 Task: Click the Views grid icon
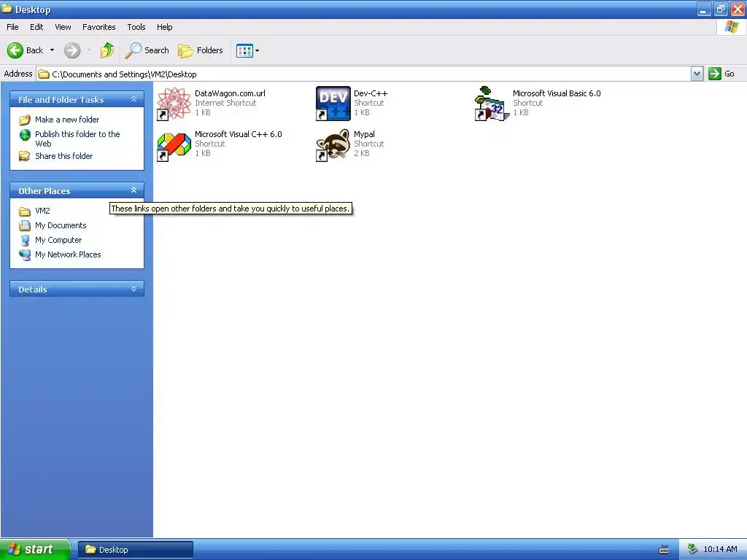point(244,50)
